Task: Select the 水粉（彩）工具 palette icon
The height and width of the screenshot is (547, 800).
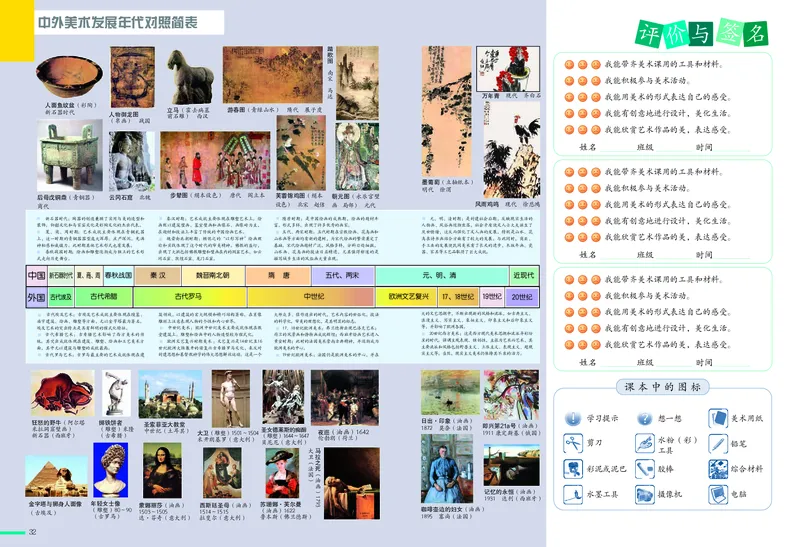Action: click(x=644, y=443)
